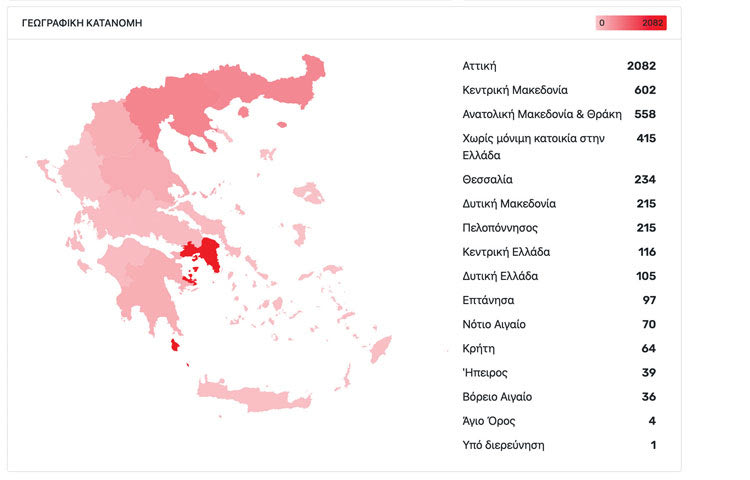
Task: Click the dark red Attica region on map
Action: [210, 251]
